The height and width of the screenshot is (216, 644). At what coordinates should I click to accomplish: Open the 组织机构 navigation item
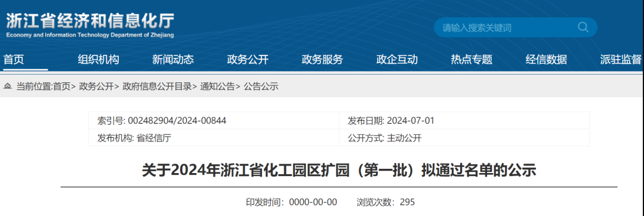coord(98,60)
